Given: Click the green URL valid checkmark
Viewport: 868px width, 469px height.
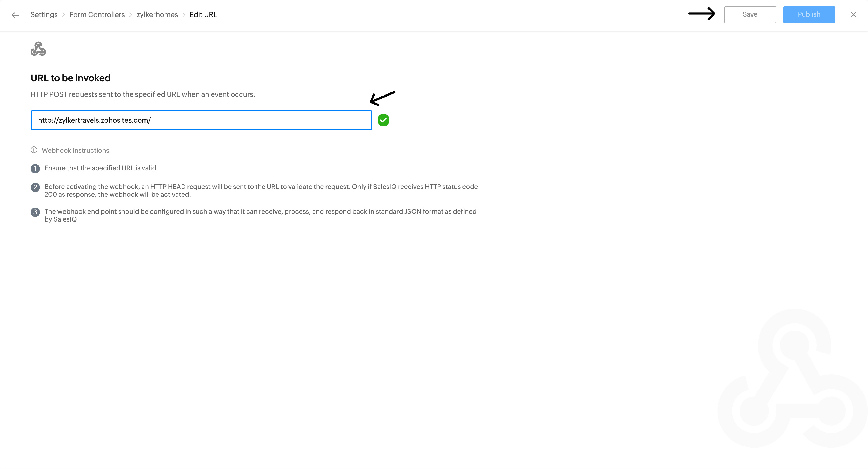Looking at the screenshot, I should (x=383, y=120).
